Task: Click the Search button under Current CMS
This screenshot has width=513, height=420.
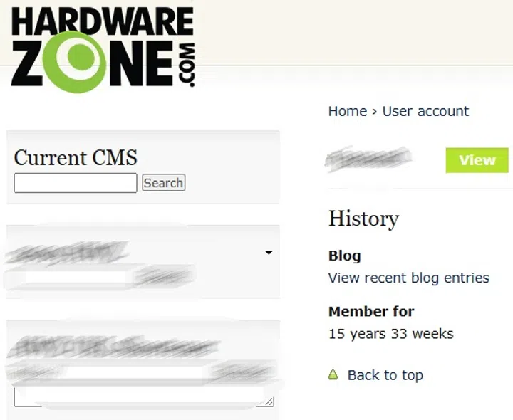Action: click(x=164, y=183)
